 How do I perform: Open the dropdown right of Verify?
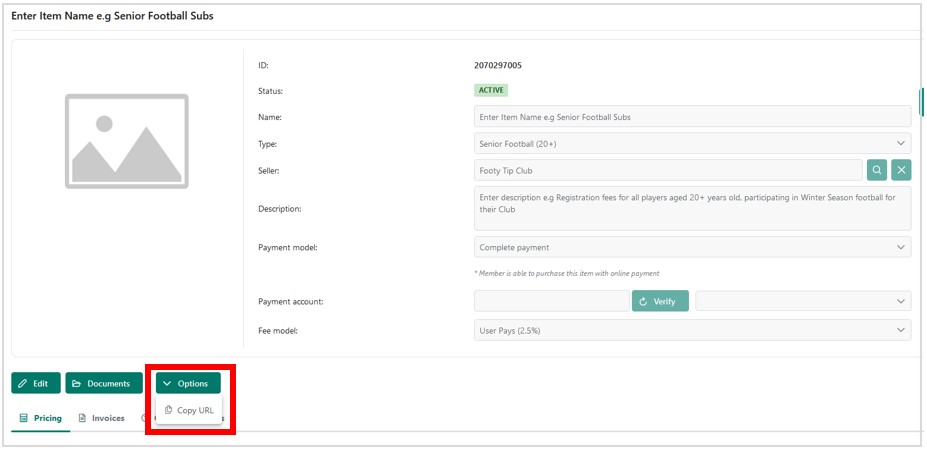(803, 301)
